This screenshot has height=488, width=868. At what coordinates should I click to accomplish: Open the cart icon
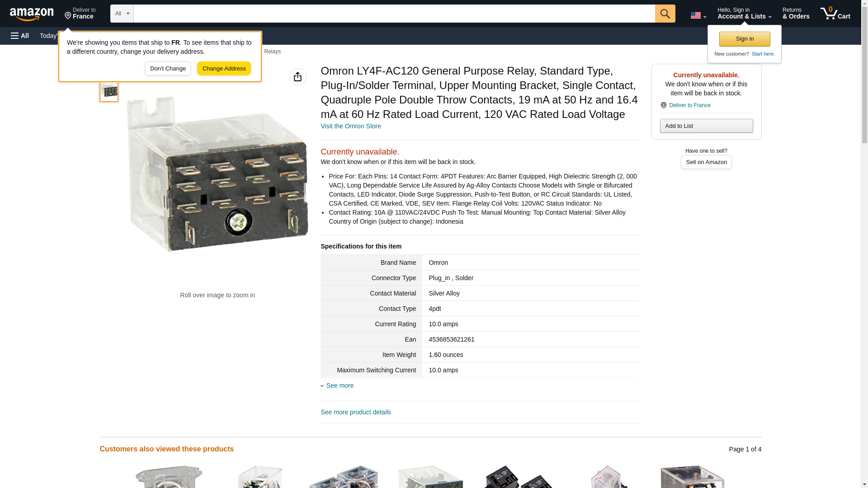835,14
